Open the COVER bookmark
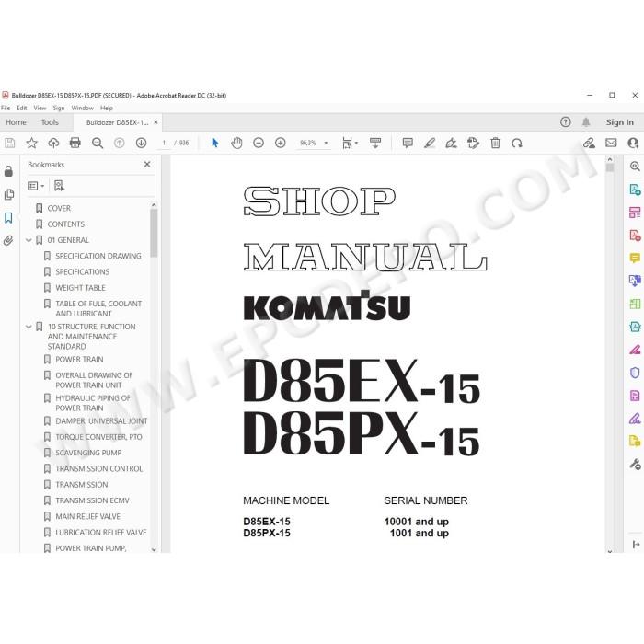Viewport: 644px width, 644px height. point(59,208)
